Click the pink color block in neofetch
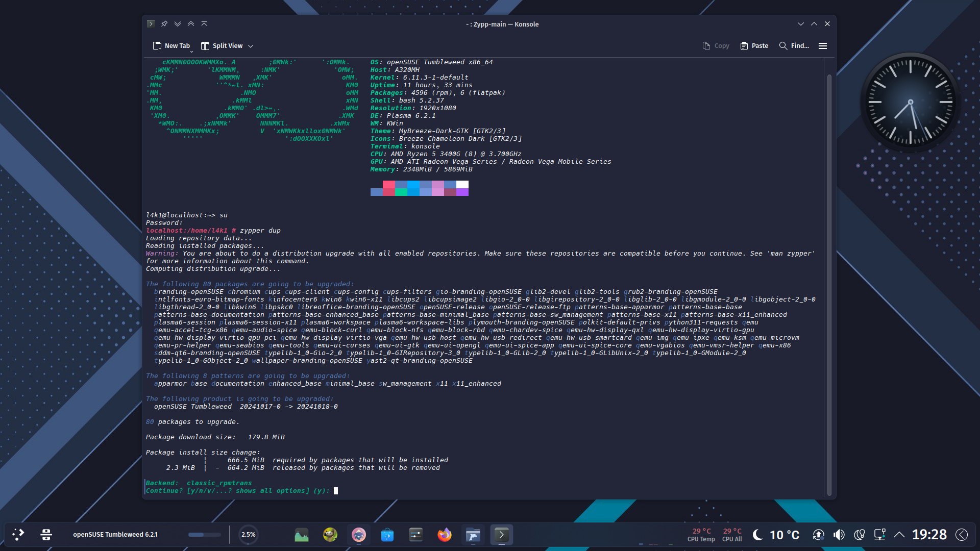The image size is (980, 551). click(x=388, y=185)
